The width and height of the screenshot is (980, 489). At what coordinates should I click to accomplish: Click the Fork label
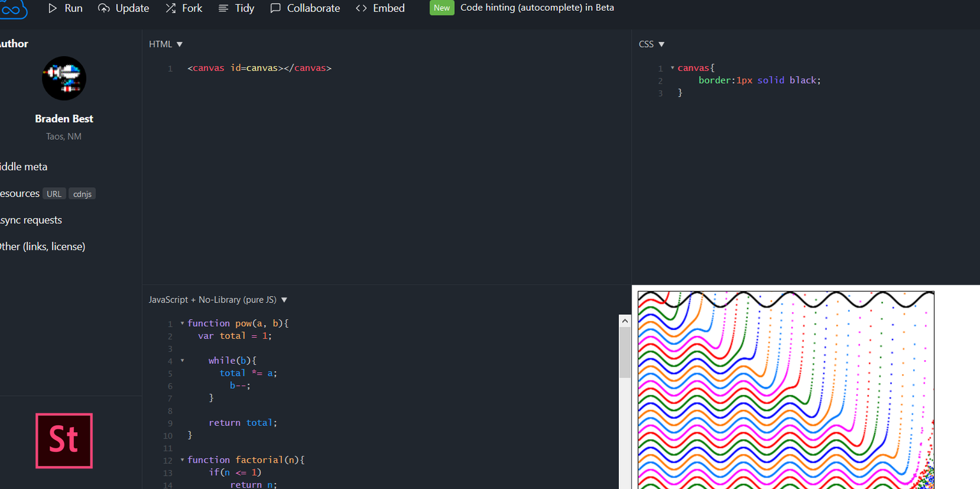192,8
